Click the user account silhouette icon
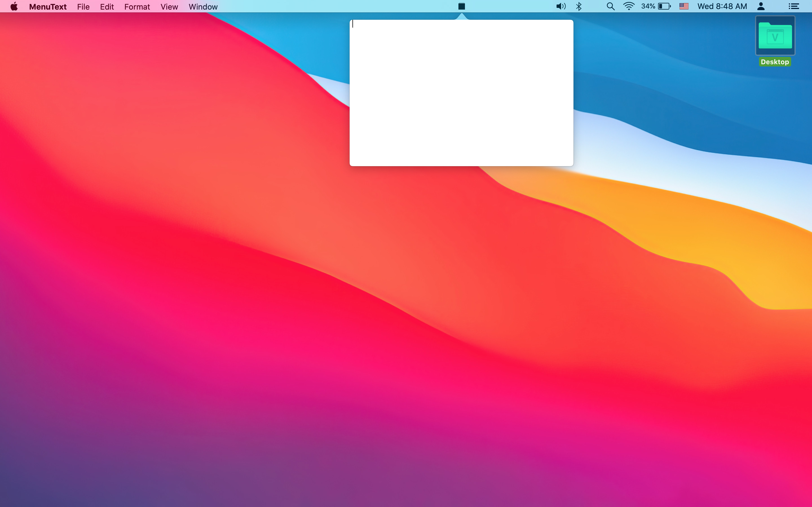The height and width of the screenshot is (507, 812). click(761, 6)
